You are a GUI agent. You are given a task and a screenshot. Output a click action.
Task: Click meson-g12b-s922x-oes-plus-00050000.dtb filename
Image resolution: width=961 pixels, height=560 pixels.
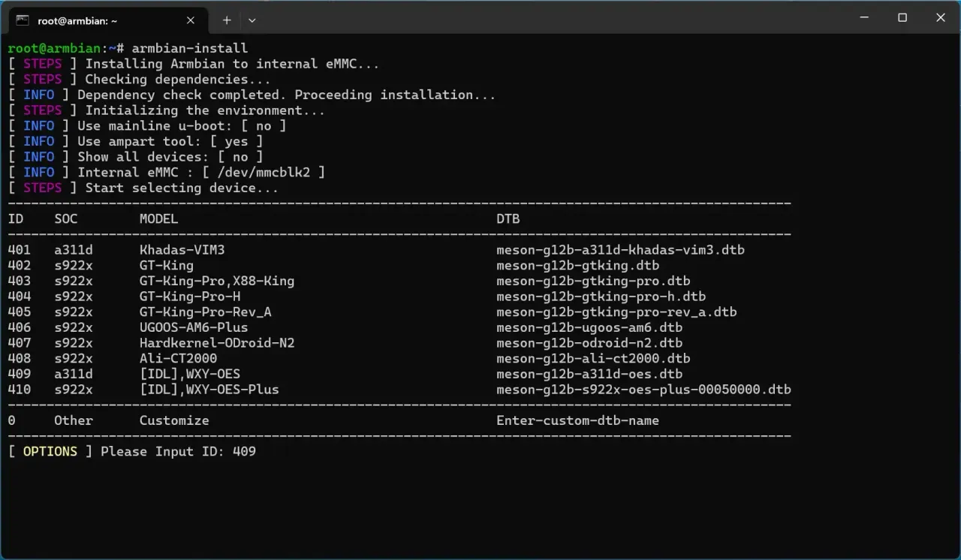(643, 390)
